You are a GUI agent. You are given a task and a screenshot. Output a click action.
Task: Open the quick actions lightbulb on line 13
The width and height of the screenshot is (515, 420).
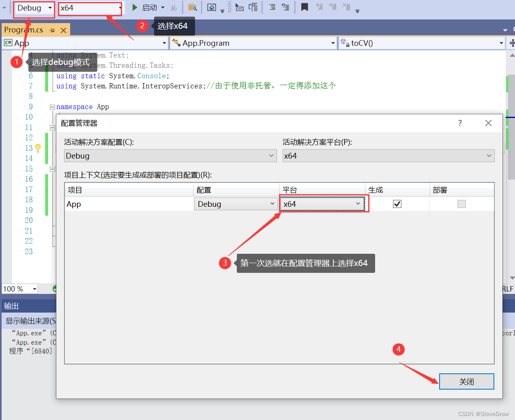37,148
